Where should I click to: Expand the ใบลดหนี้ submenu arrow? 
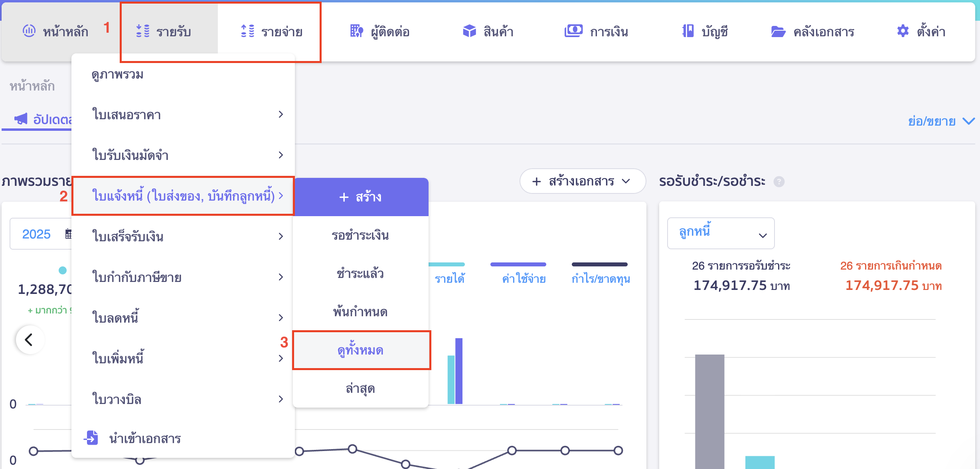coord(281,317)
